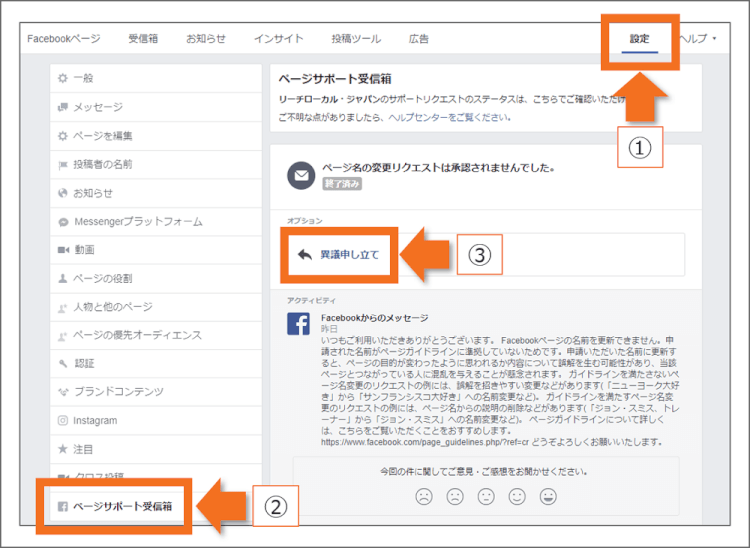Open the お知らせ tab in top navigation
750x548 pixels.
tap(206, 39)
